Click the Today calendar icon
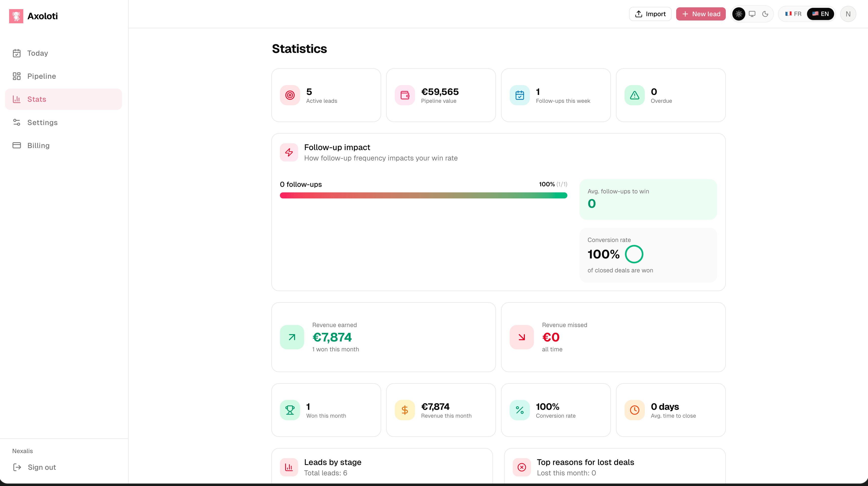The width and height of the screenshot is (868, 486). (16, 53)
